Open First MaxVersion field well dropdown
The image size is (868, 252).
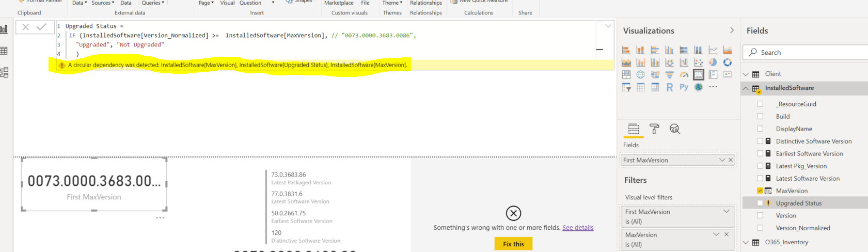coord(722,160)
